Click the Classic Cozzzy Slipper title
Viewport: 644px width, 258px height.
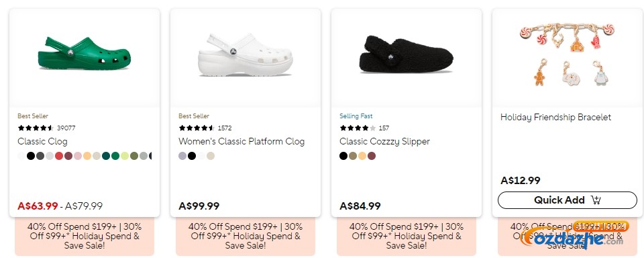click(384, 142)
